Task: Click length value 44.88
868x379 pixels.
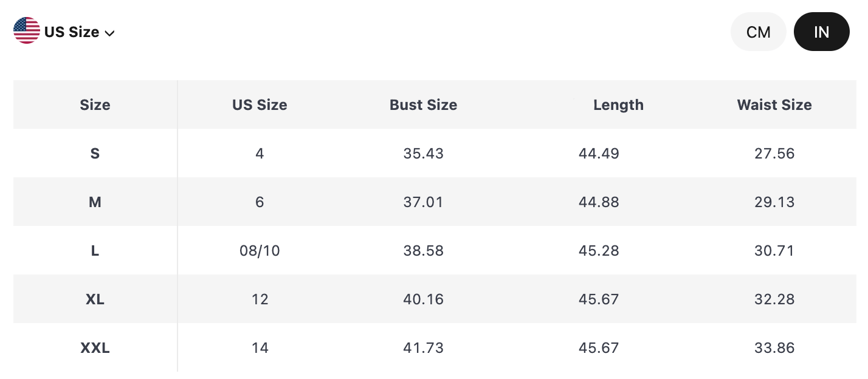Action: [599, 202]
